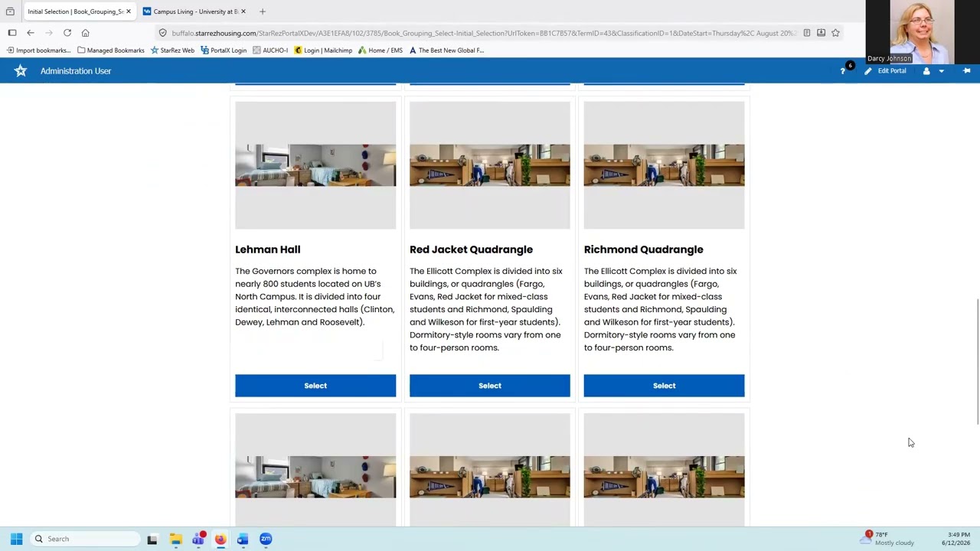Expand the user account dropdown arrow
Viewport: 980px width, 551px height.
tap(942, 71)
